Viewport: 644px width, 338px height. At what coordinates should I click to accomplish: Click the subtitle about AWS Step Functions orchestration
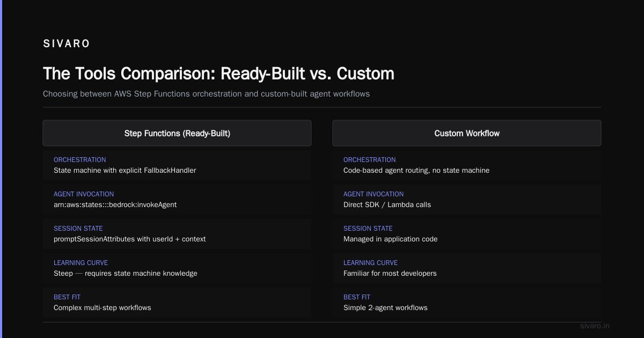click(x=206, y=94)
